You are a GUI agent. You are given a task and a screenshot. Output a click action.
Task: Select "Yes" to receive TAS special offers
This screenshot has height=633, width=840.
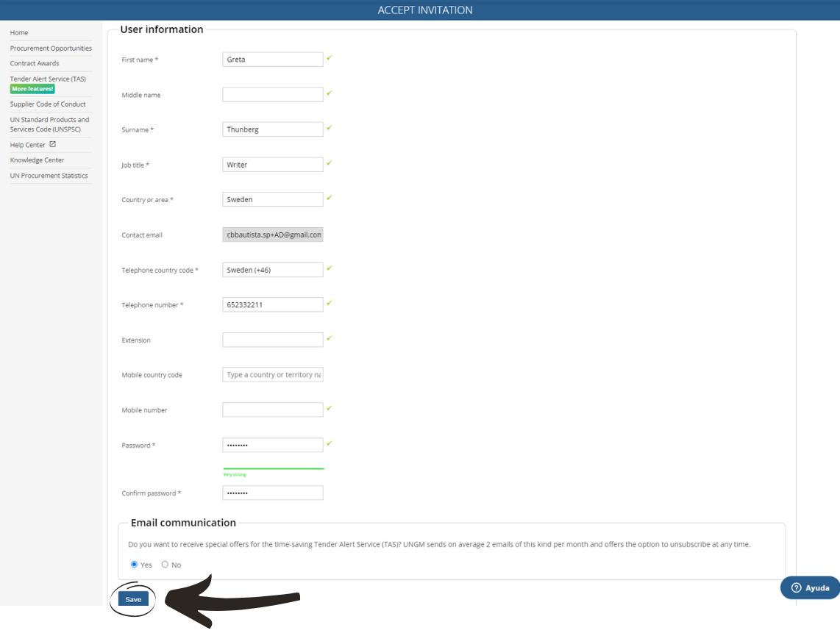click(x=135, y=565)
